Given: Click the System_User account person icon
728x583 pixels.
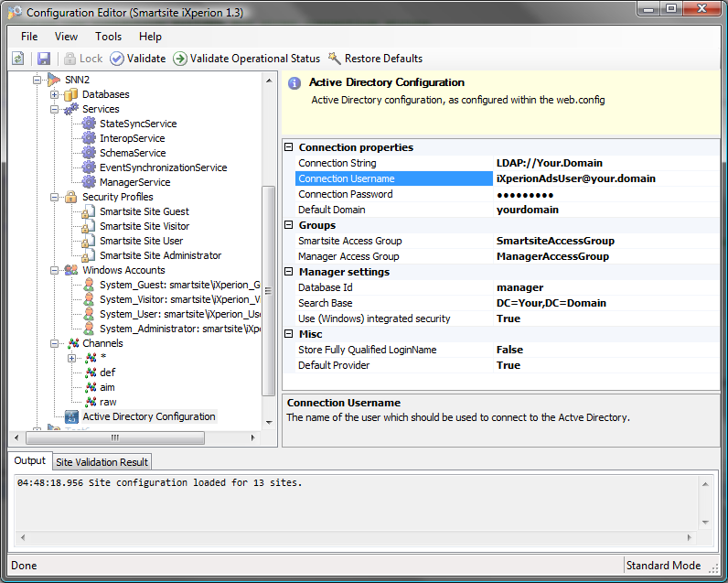Looking at the screenshot, I should 89,314.
